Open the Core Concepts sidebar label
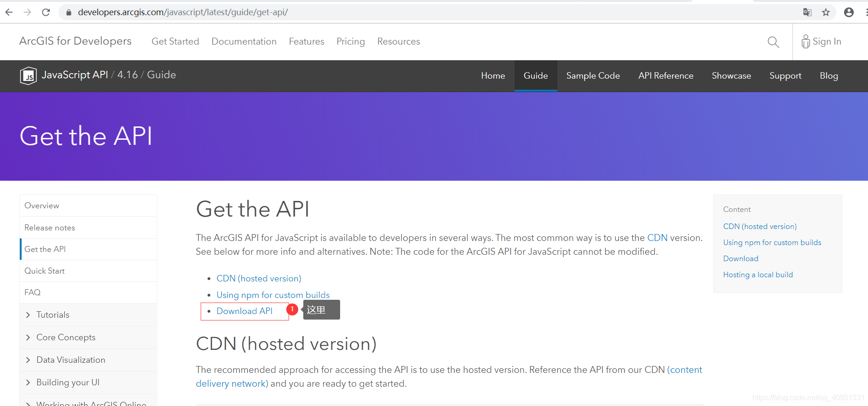This screenshot has width=868, height=406. (x=66, y=337)
